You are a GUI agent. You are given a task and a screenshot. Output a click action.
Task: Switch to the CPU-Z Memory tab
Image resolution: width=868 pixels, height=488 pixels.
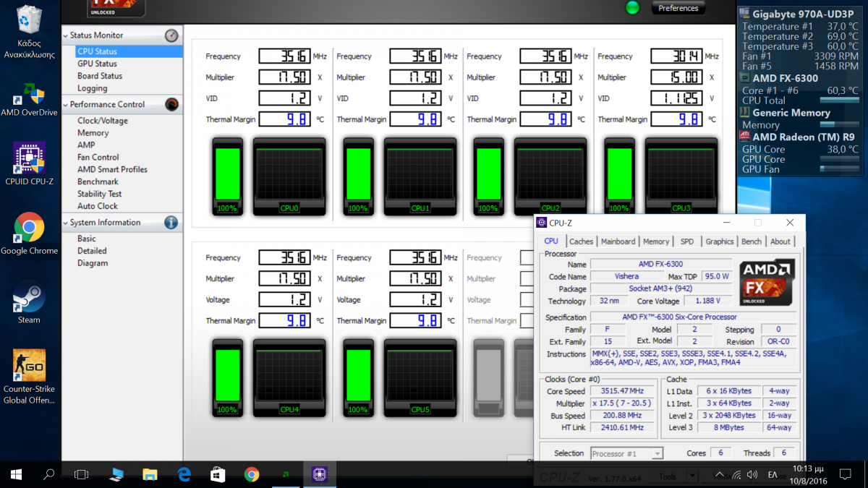pyautogui.click(x=656, y=241)
